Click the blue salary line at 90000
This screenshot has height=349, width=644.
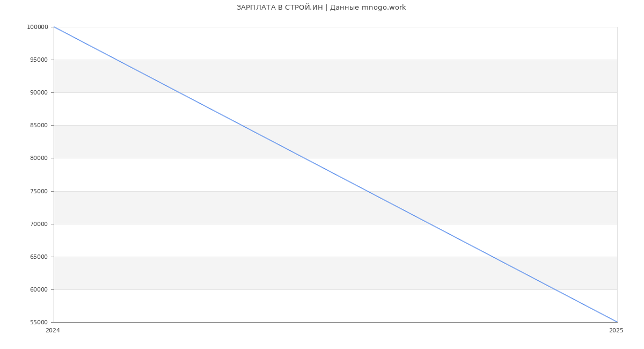tap(179, 92)
